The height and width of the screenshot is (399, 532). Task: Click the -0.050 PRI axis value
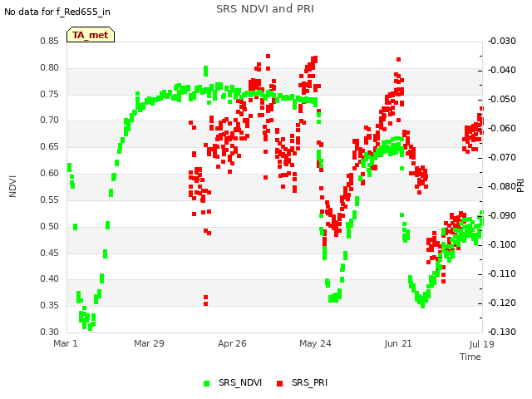(502, 100)
